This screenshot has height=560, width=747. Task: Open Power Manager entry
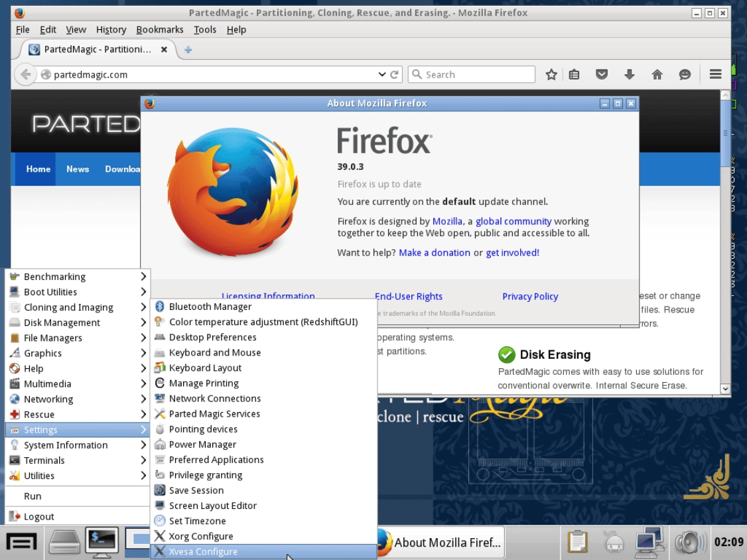click(264, 444)
